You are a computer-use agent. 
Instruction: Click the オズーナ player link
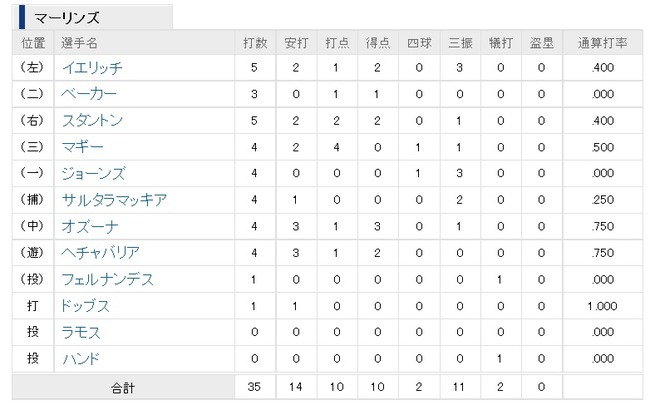[x=90, y=226]
